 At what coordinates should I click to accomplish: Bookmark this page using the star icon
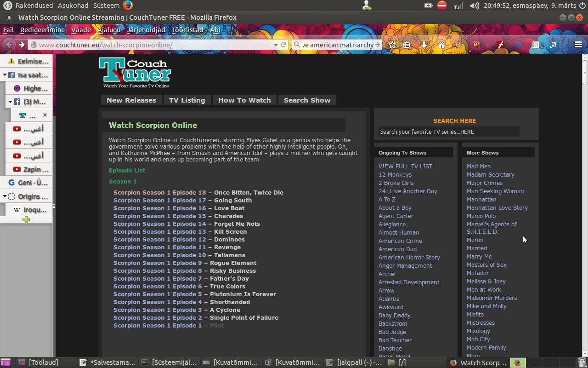392,45
